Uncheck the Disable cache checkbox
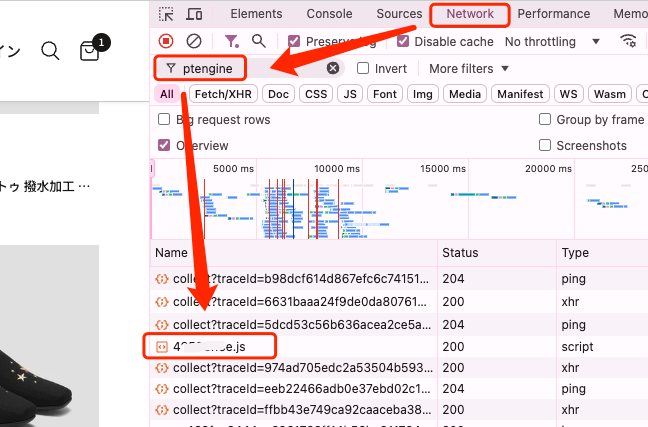This screenshot has height=427, width=648. click(403, 42)
